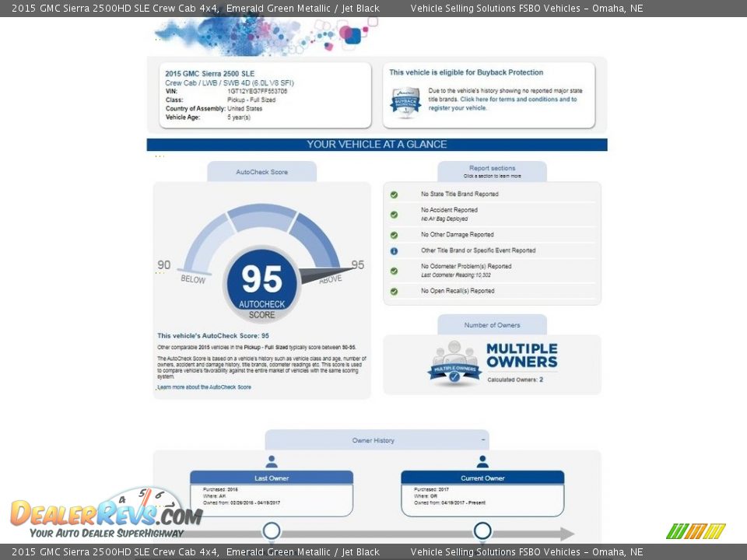Click the Multiple Owners badge graphic
Screen dimensions: 747x560
pyautogui.click(x=454, y=363)
